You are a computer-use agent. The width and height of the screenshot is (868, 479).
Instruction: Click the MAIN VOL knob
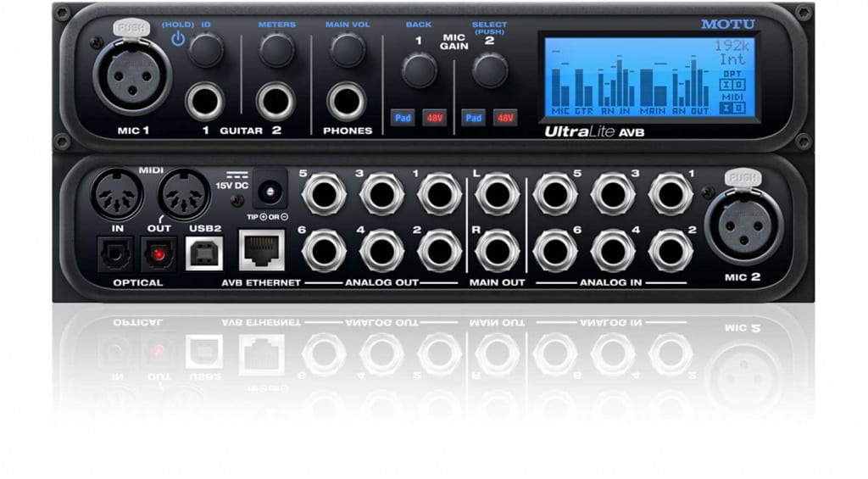pyautogui.click(x=348, y=50)
